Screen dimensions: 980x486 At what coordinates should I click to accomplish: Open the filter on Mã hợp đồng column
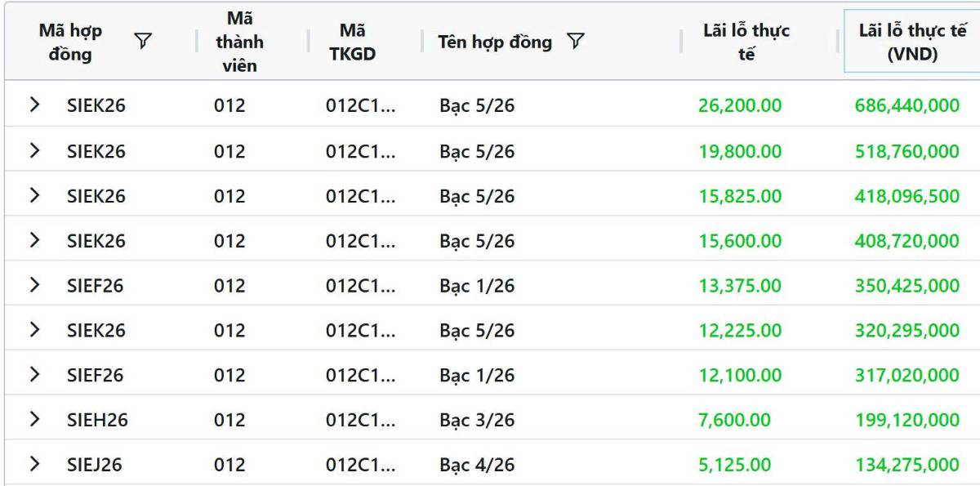[x=143, y=41]
